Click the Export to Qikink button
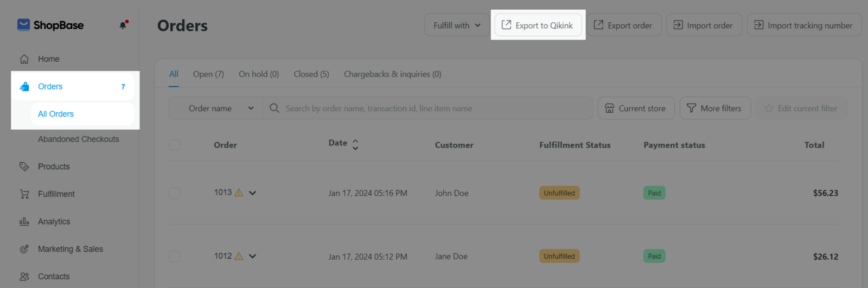The height and width of the screenshot is (288, 868). click(538, 25)
